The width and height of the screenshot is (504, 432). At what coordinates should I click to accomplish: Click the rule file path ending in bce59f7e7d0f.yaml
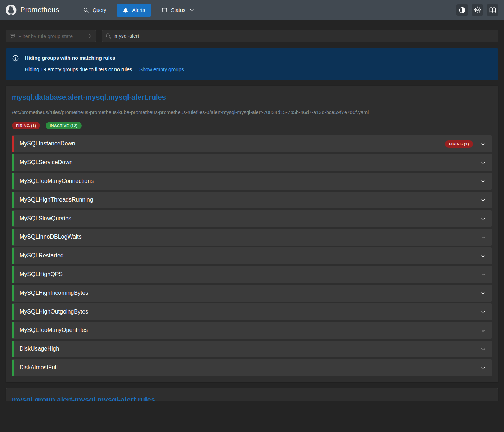tap(190, 112)
